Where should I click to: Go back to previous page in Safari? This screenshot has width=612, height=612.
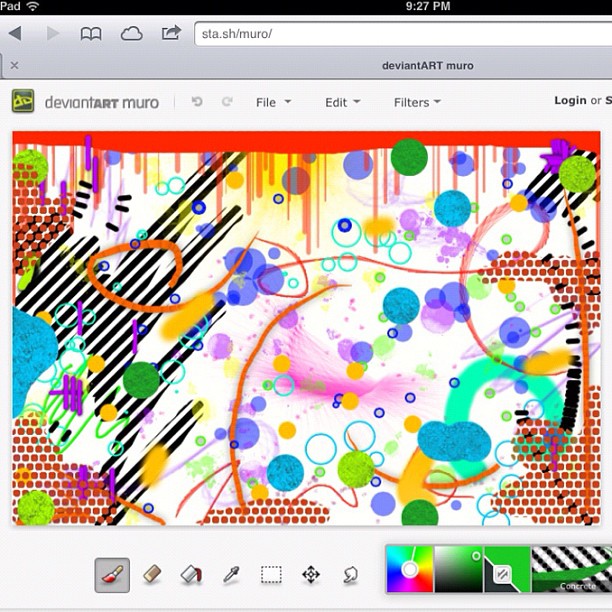coord(15,33)
